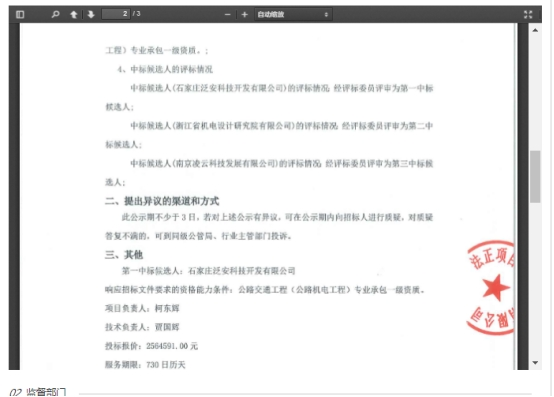This screenshot has height=397, width=554.
Task: Expand zoom level selector arrows
Action: 326,14
